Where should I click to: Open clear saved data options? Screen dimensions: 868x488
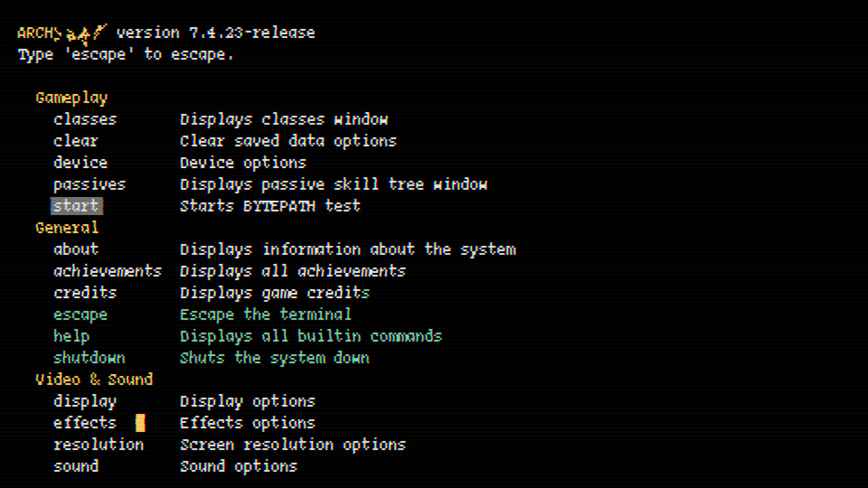pyautogui.click(x=75, y=141)
